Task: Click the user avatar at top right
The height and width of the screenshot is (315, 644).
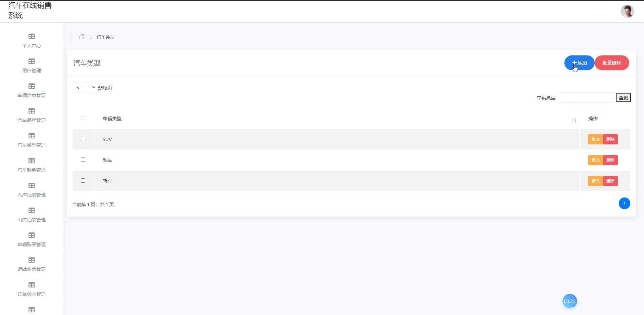Action: (627, 11)
